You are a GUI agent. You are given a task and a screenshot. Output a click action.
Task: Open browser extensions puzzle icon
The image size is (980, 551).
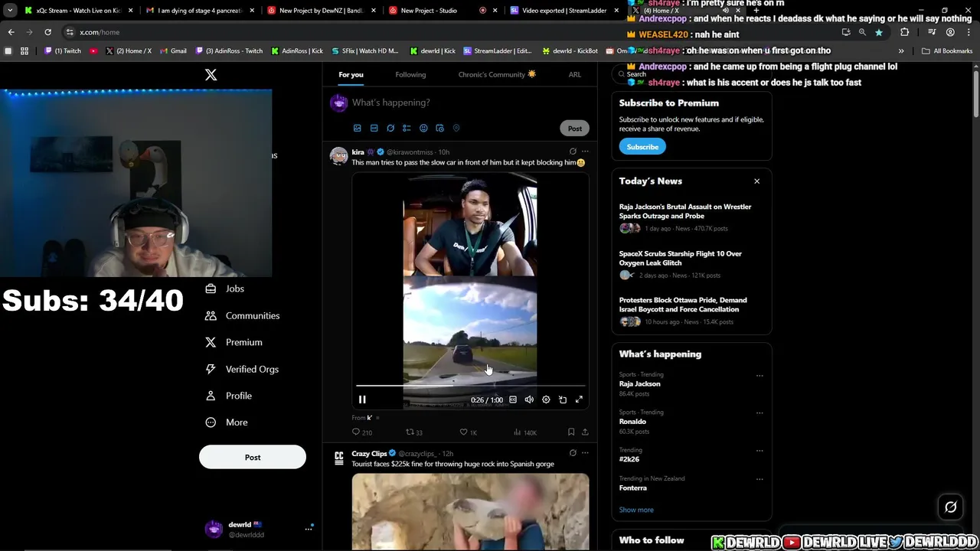(905, 32)
